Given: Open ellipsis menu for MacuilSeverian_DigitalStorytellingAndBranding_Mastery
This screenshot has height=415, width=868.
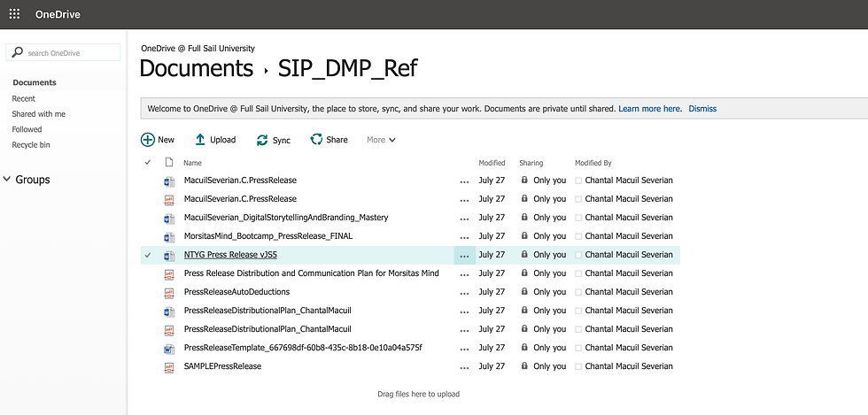Looking at the screenshot, I should pos(464,218).
